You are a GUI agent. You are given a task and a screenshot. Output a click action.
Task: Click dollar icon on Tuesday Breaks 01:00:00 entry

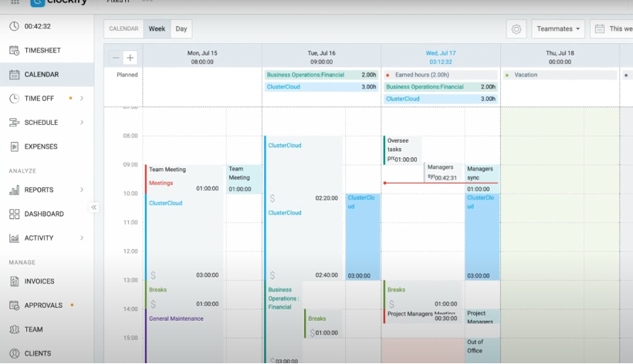[312, 333]
